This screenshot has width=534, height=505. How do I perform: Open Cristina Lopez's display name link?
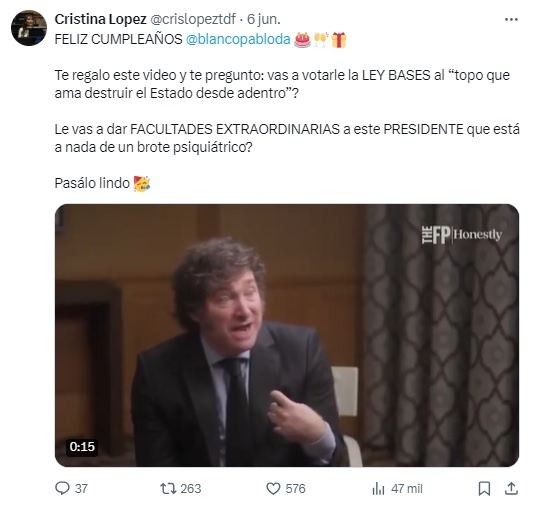tap(100, 19)
